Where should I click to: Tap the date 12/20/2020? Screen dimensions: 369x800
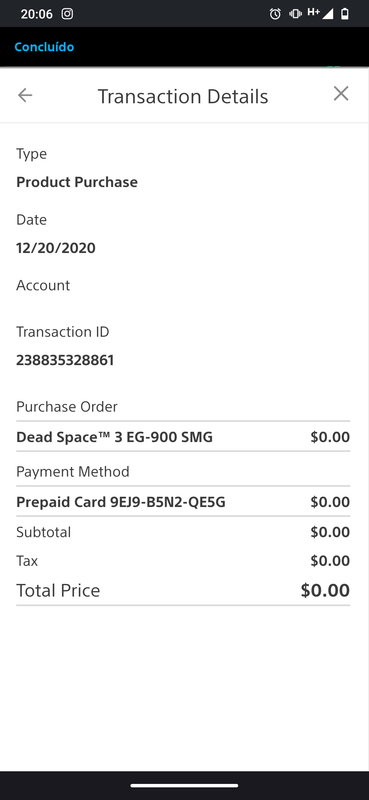click(x=56, y=248)
